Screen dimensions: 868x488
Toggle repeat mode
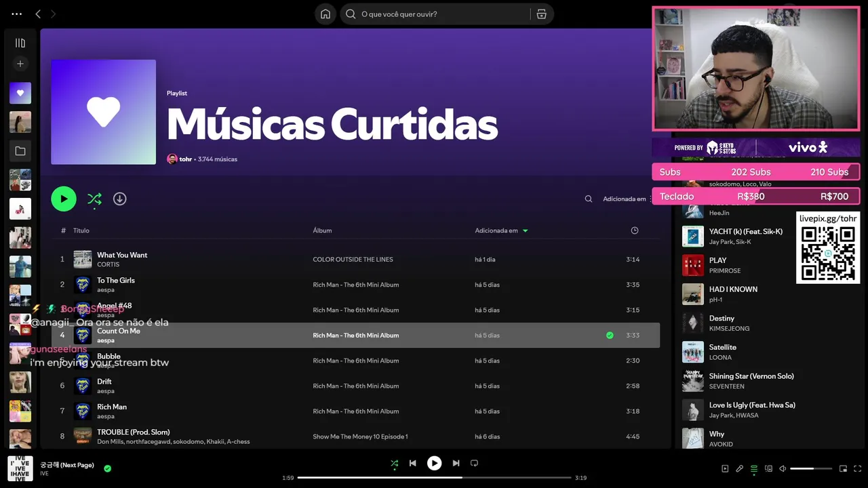point(475,464)
